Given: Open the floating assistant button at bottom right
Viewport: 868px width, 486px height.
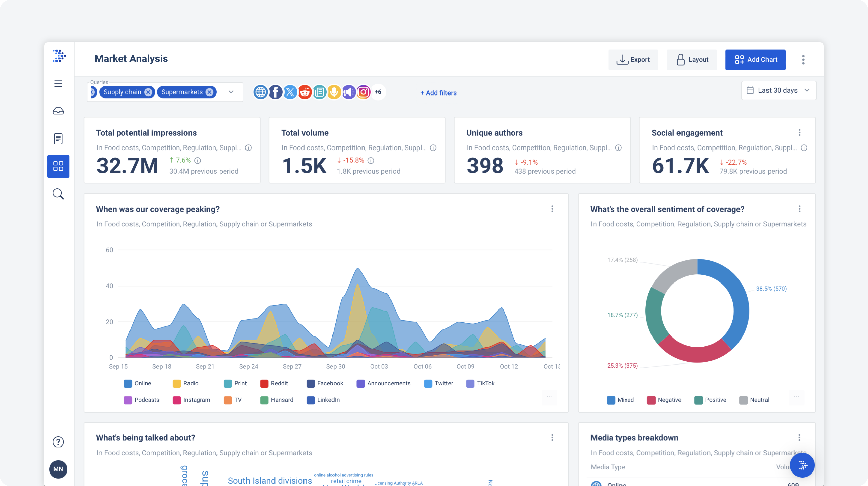Looking at the screenshot, I should (802, 465).
